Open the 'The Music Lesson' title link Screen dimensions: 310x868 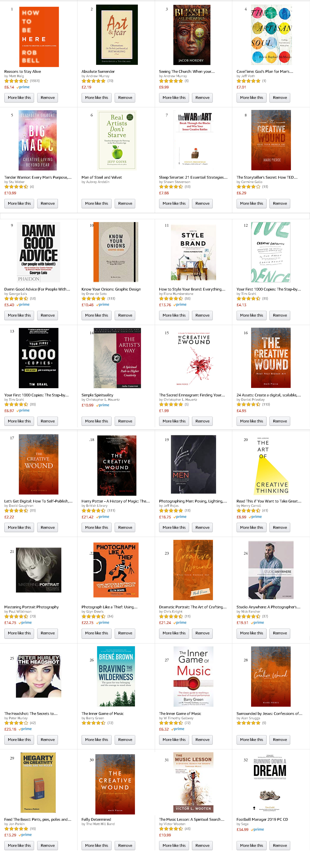click(192, 820)
